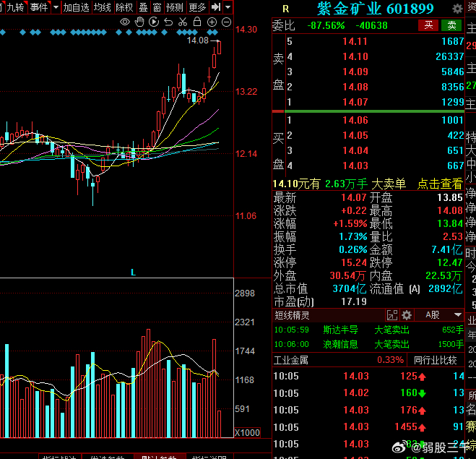Click the zoom-in plus icon on chart
The height and width of the screenshot is (459, 476).
(x=212, y=22)
